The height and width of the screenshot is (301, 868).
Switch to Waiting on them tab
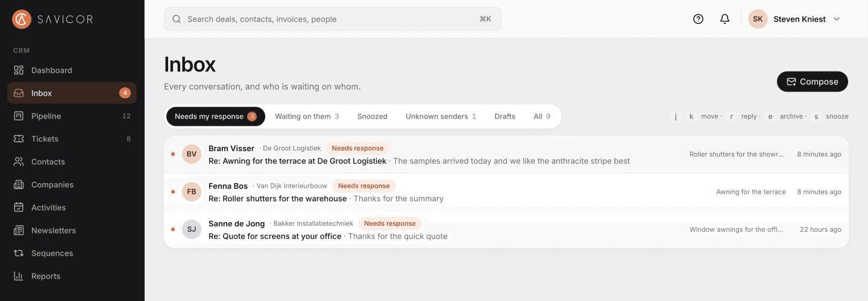(x=307, y=117)
